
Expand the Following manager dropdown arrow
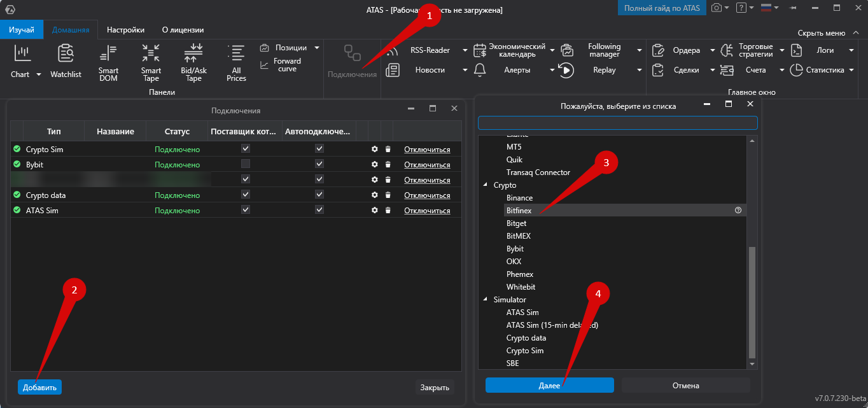point(639,50)
